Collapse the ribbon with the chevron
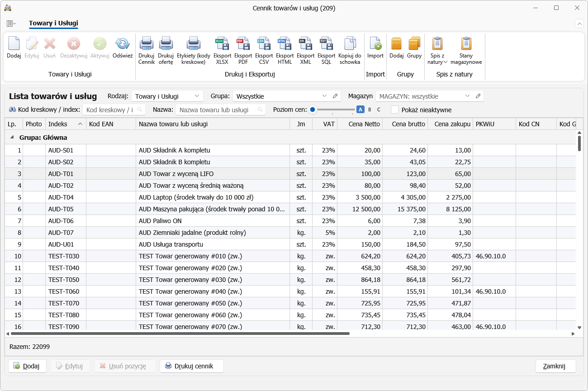This screenshot has width=588, height=391. click(579, 24)
